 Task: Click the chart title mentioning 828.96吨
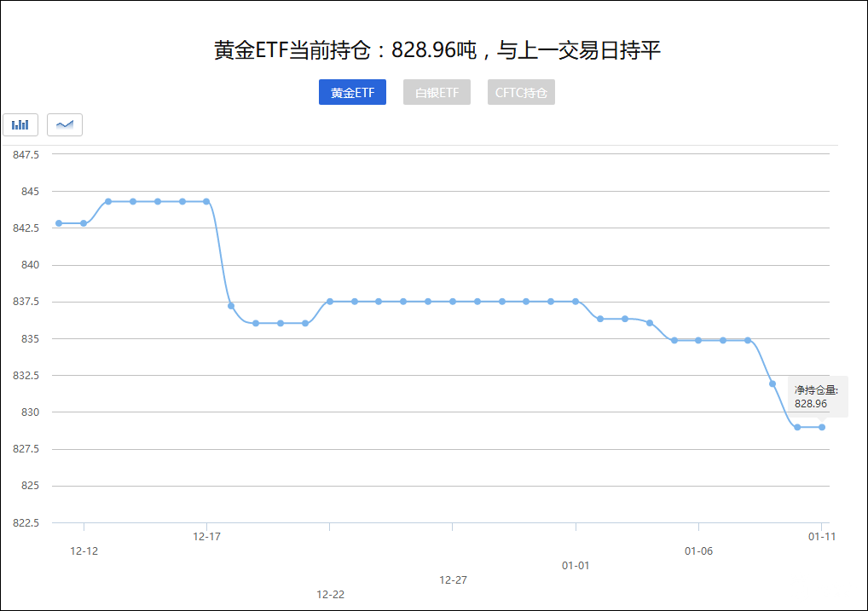[433, 50]
